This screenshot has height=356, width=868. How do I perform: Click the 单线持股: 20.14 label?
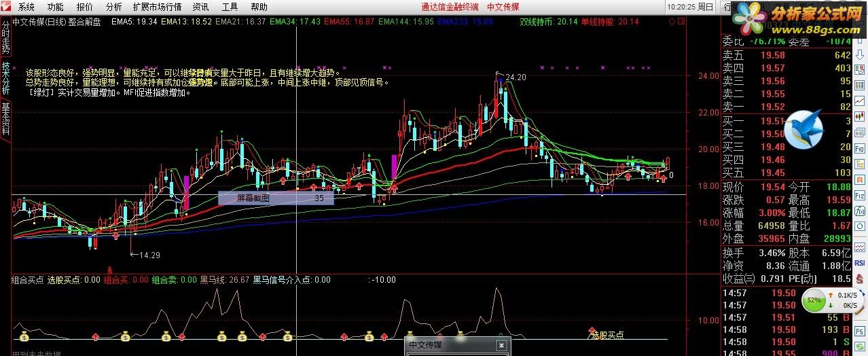(610, 22)
